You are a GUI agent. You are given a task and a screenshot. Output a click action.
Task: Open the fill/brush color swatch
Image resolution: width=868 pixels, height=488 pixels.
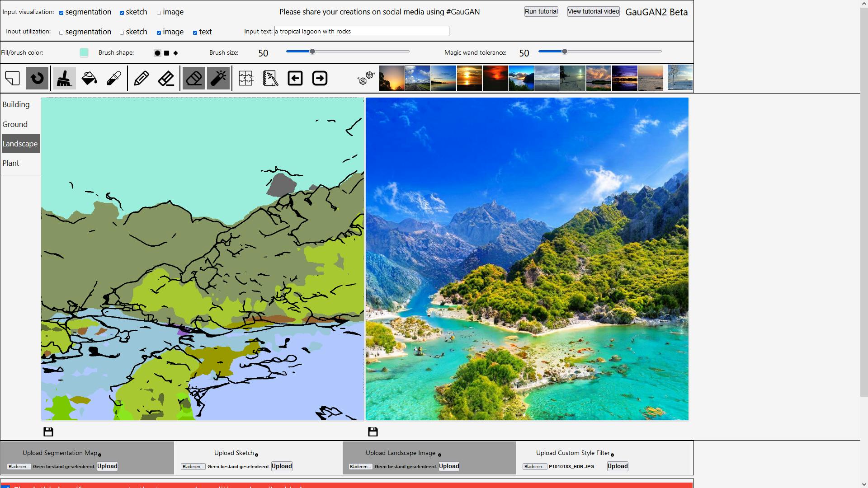84,52
